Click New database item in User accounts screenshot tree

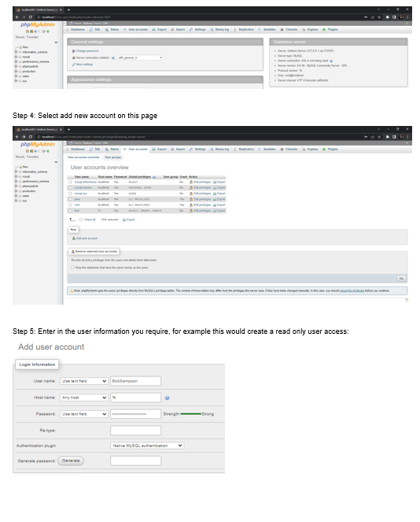tap(25, 167)
